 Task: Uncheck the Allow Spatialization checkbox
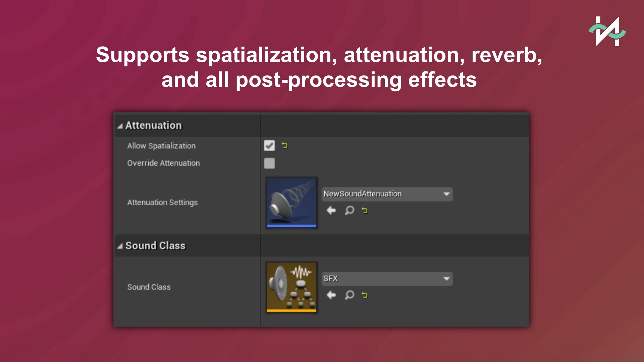(269, 146)
